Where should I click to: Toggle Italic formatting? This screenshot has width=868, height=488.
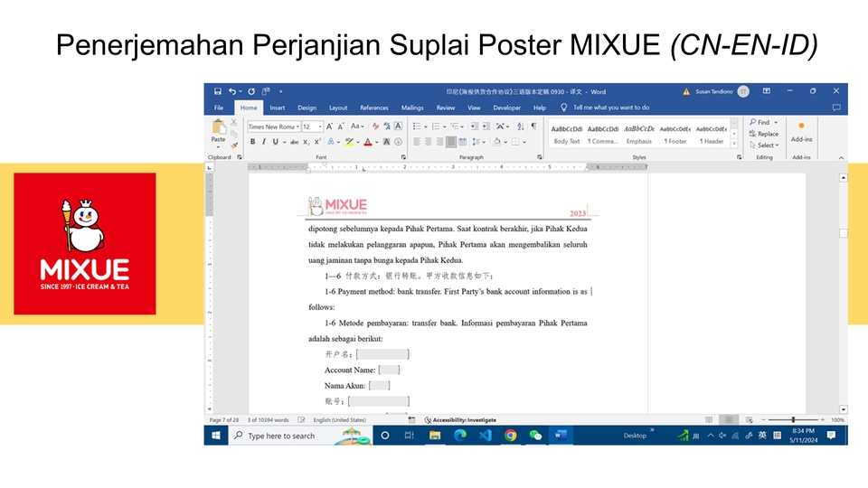264,142
